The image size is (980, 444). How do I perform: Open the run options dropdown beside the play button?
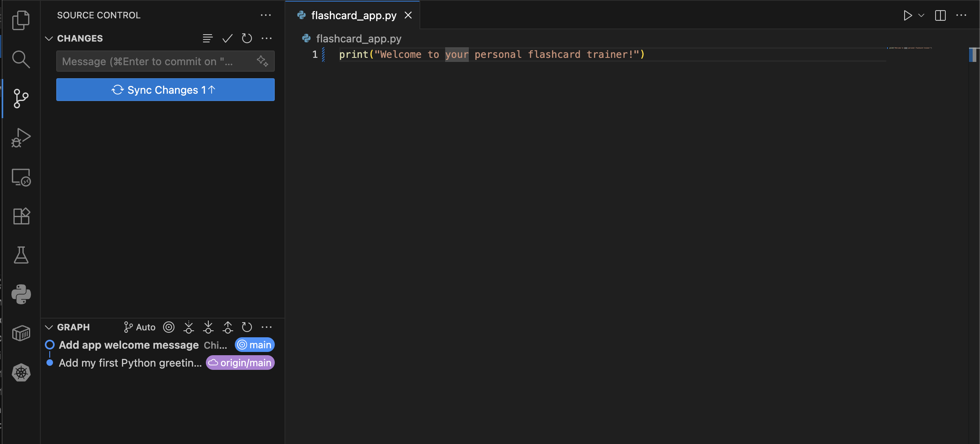pos(920,15)
